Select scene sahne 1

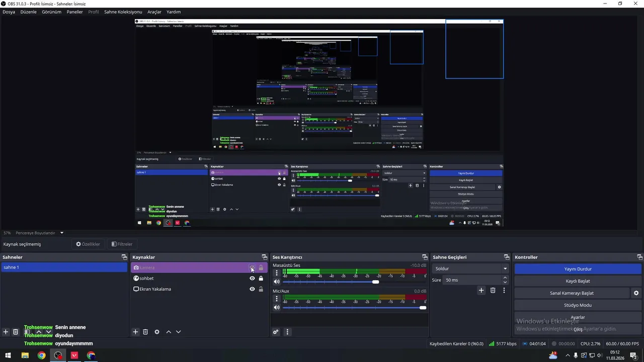[64, 267]
